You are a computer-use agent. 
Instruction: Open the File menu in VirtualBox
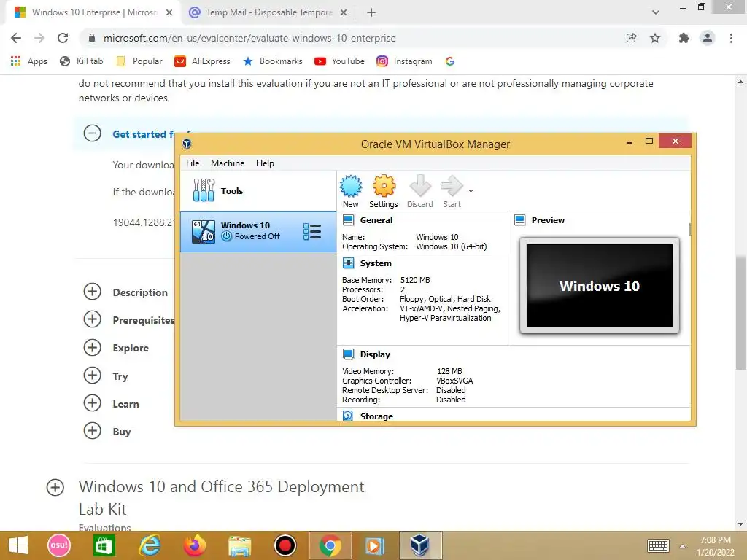pos(193,163)
